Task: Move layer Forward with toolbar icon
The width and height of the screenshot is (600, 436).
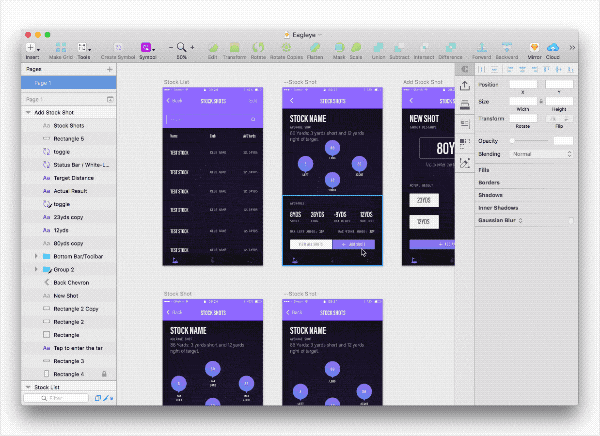Action: coord(482,47)
